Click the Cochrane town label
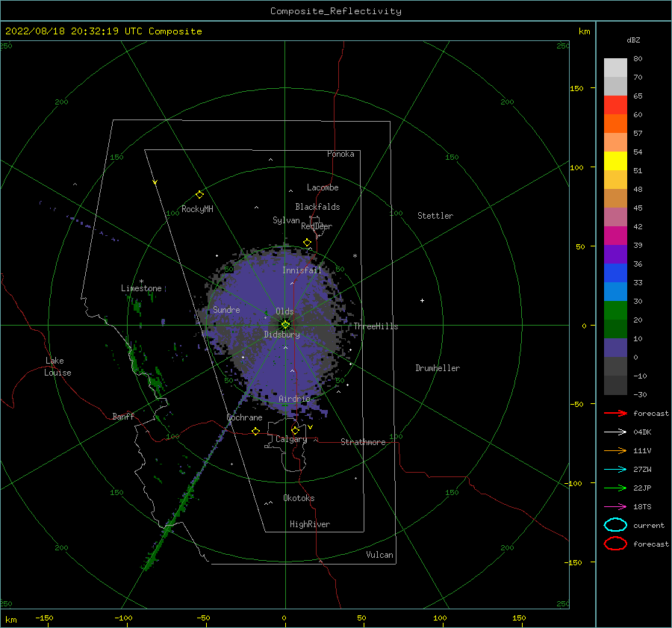Screen dimensions: 672x628 [x=244, y=417]
